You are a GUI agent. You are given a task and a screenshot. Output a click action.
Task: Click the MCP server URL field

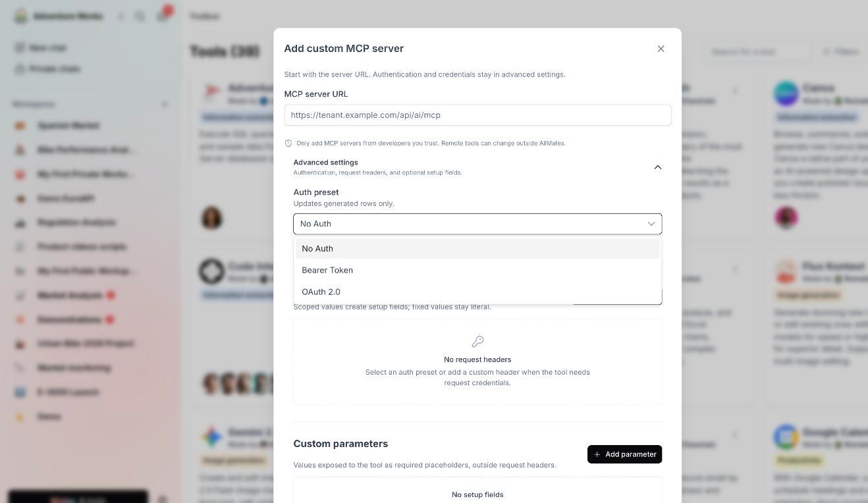pyautogui.click(x=477, y=115)
